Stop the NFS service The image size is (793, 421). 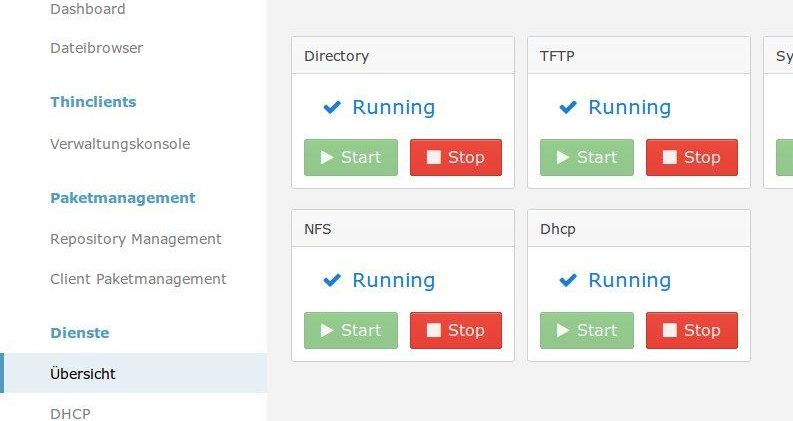click(x=456, y=330)
